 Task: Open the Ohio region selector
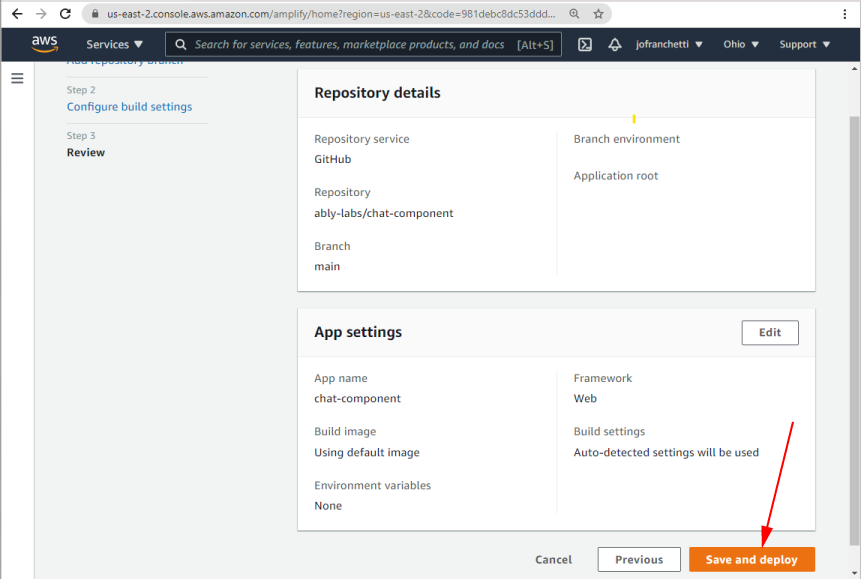pyautogui.click(x=740, y=44)
